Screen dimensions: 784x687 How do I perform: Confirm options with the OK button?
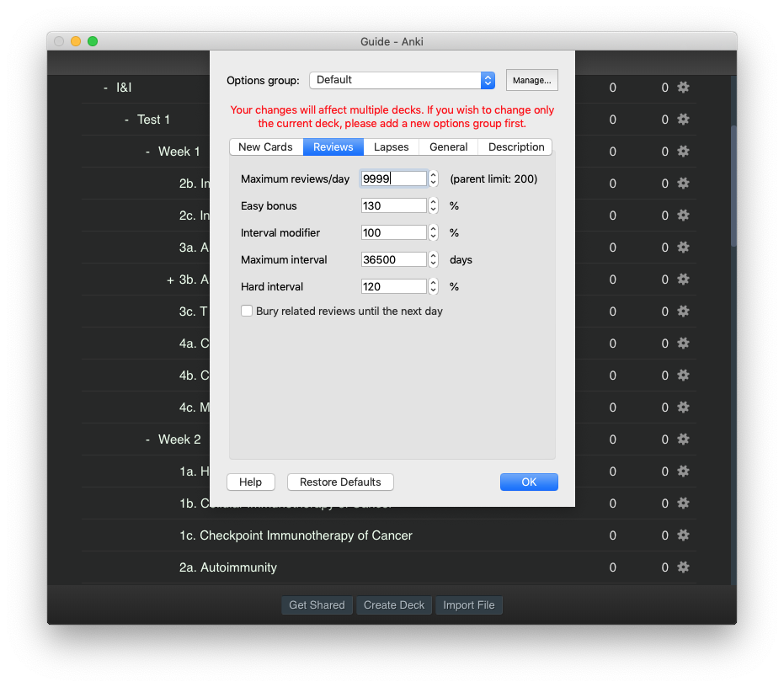529,482
